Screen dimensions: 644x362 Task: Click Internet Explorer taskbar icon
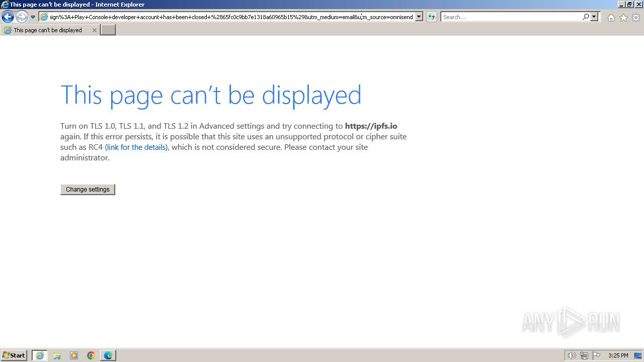click(x=40, y=355)
